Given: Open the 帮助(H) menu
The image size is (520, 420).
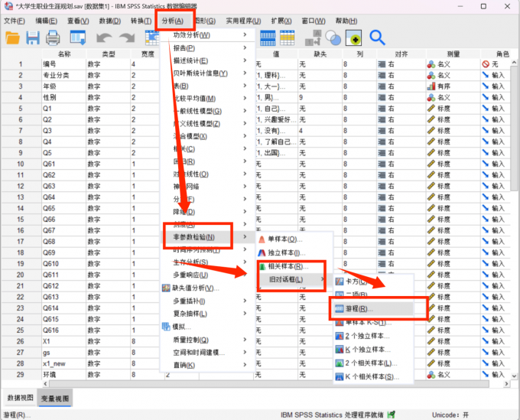Looking at the screenshot, I should [346, 21].
